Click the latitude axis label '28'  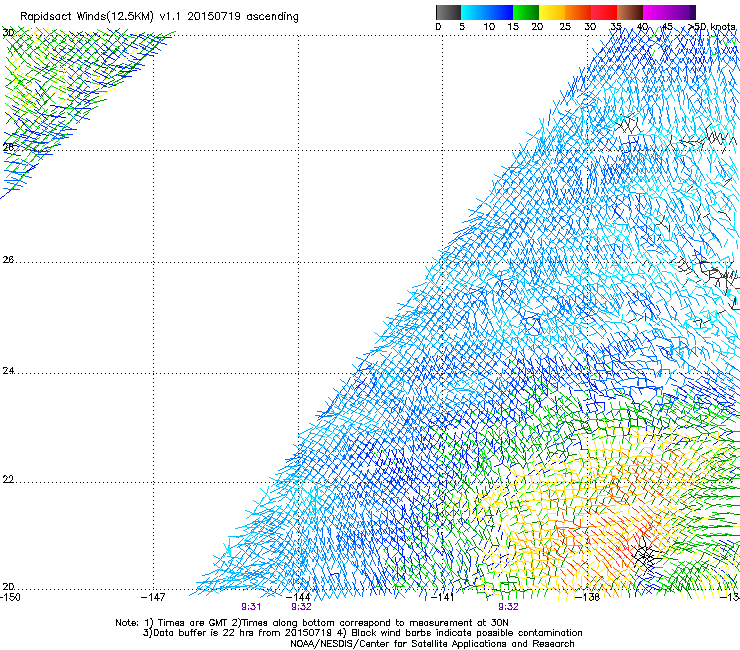tap(8, 147)
